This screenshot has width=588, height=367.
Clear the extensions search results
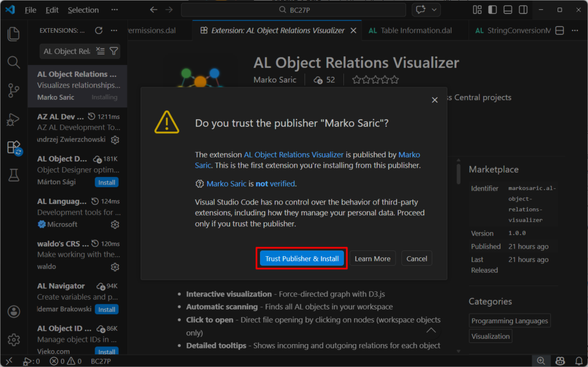pos(100,51)
